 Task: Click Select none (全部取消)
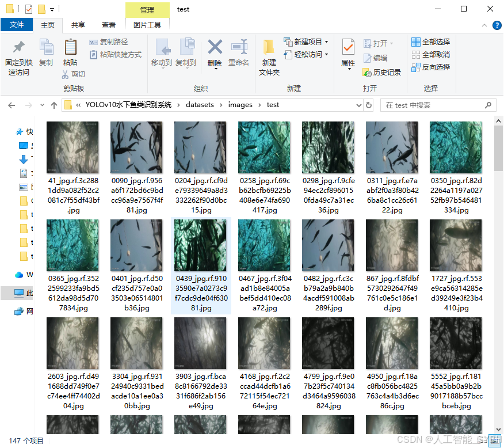pyautogui.click(x=431, y=55)
